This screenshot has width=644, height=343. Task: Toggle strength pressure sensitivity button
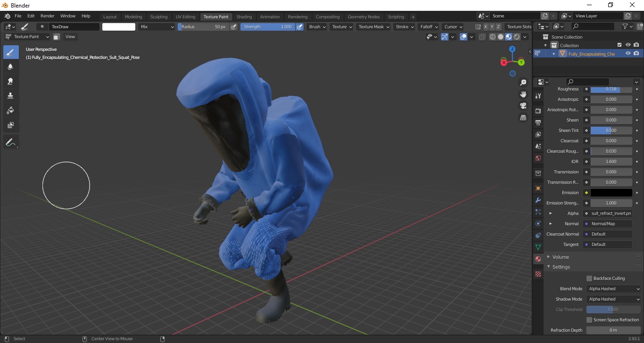point(300,27)
